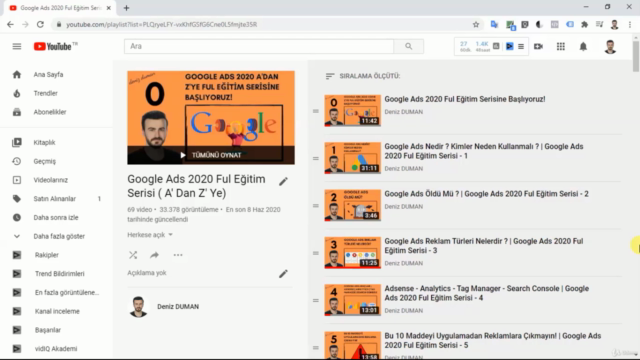
Task: Click the vidIQ blue play icon
Action: pos(509,47)
